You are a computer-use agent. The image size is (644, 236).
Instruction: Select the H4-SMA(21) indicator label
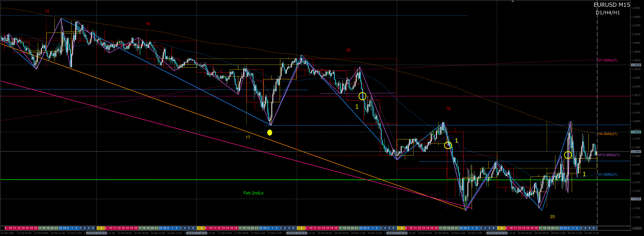607,134
